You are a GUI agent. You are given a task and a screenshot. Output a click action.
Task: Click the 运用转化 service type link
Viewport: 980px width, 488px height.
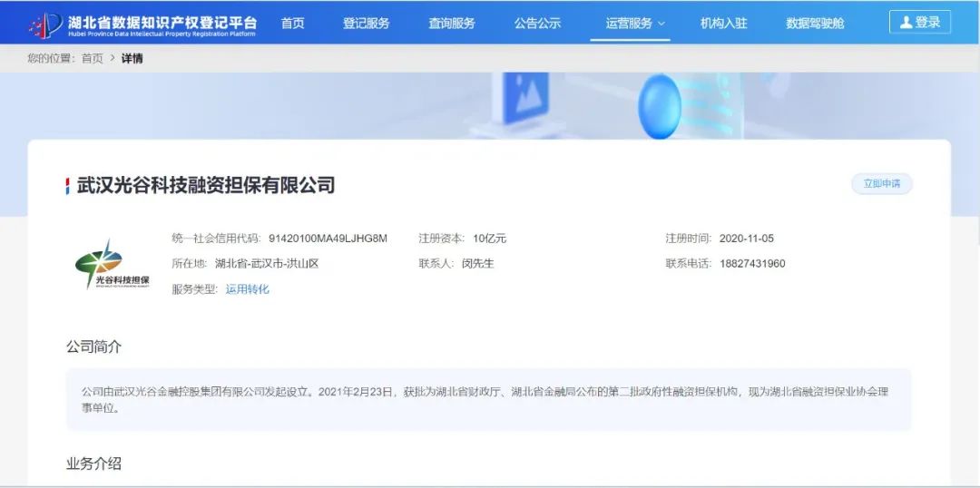pyautogui.click(x=248, y=289)
